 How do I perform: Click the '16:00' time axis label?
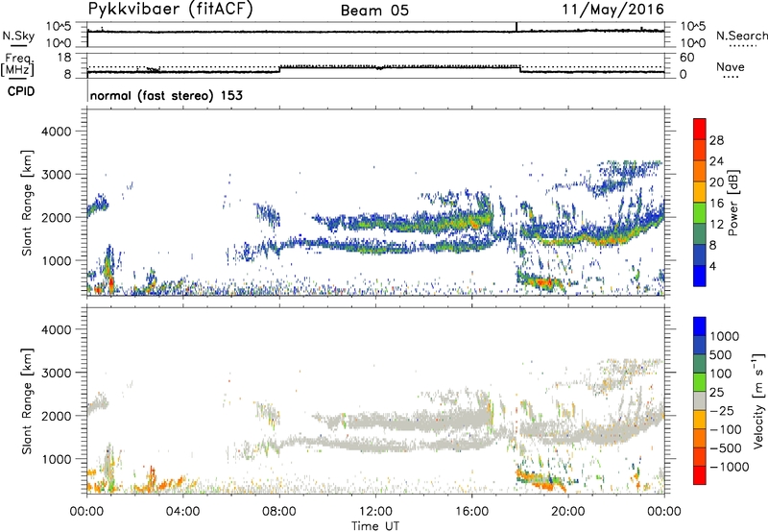472,512
